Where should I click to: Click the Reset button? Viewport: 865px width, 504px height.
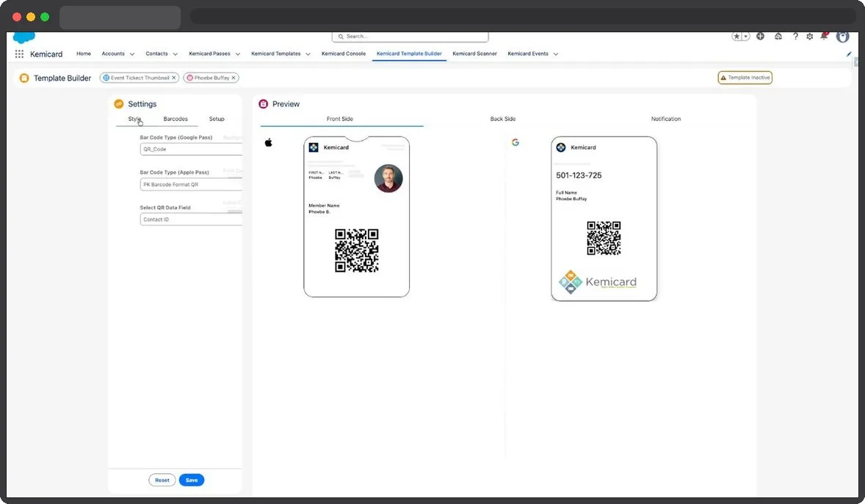162,480
